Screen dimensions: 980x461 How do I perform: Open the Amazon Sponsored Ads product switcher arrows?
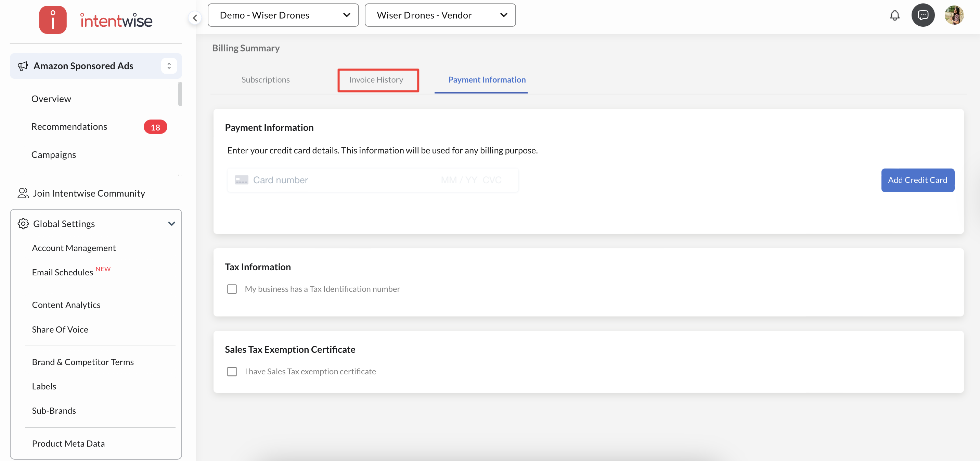[169, 66]
